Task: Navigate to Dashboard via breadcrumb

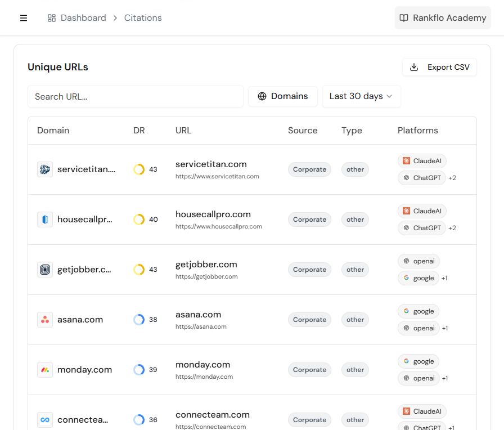Action: click(83, 17)
